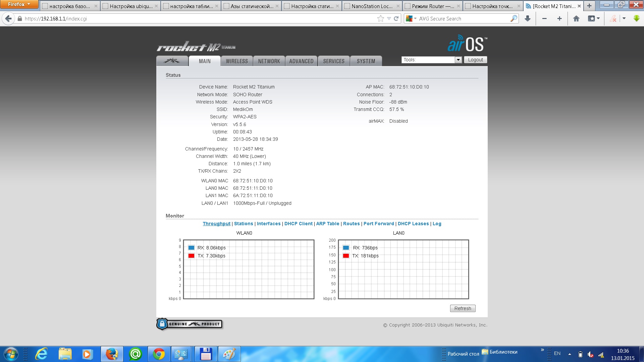Open the URL history dropdown arrow
This screenshot has height=362, width=644.
tap(389, 18)
